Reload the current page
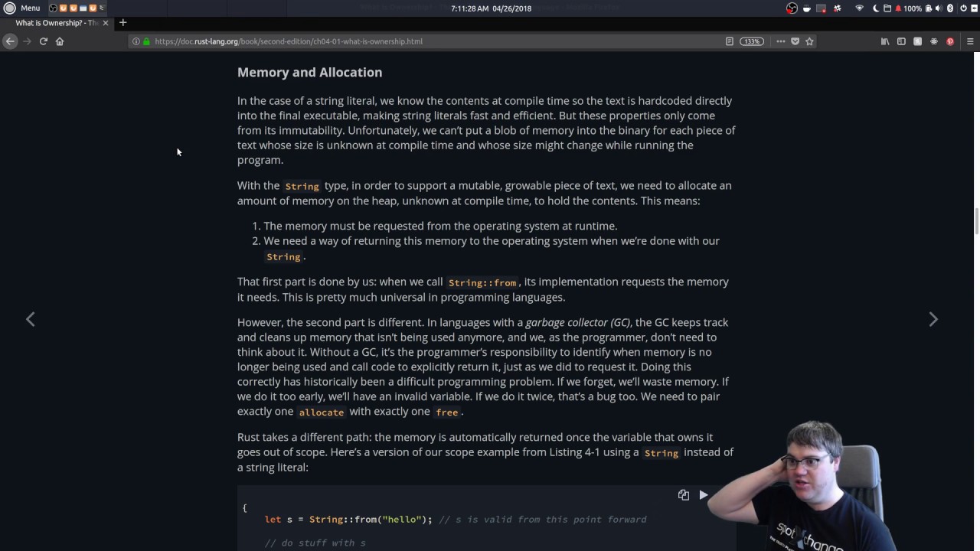 44,41
